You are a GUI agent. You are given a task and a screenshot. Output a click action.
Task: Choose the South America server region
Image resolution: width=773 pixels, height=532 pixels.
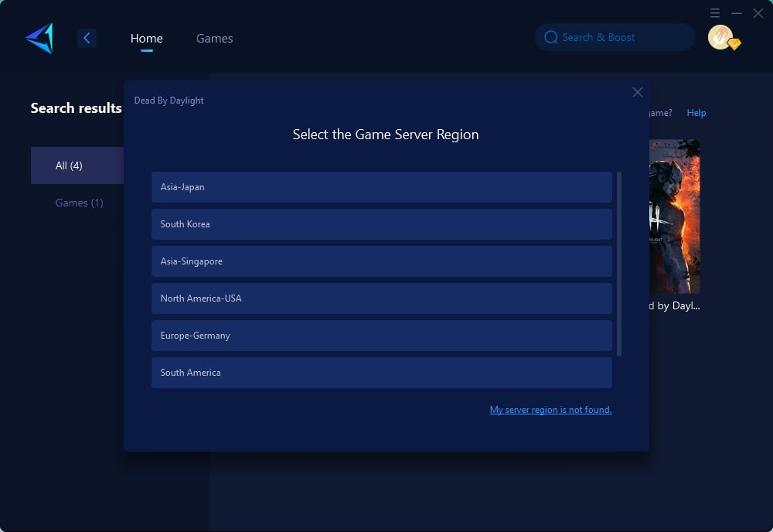coord(382,373)
